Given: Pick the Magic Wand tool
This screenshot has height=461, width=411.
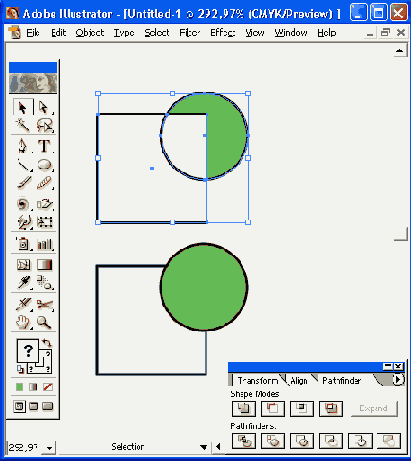Looking at the screenshot, I should 23,125.
